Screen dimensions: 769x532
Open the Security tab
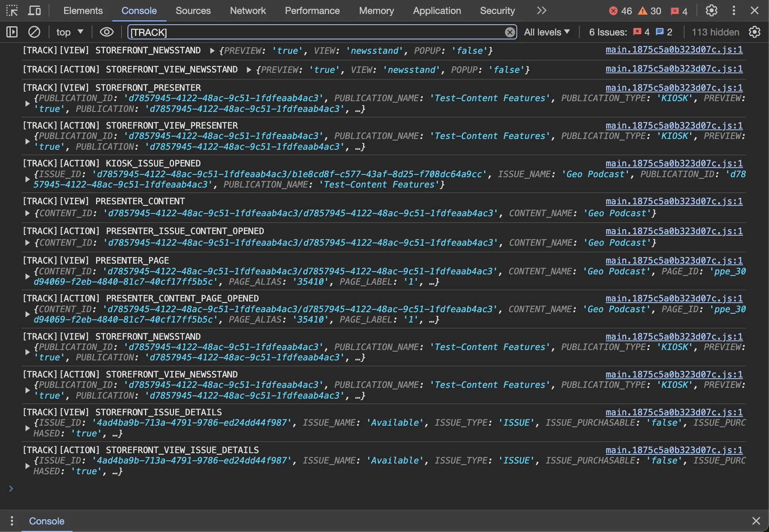pyautogui.click(x=497, y=11)
